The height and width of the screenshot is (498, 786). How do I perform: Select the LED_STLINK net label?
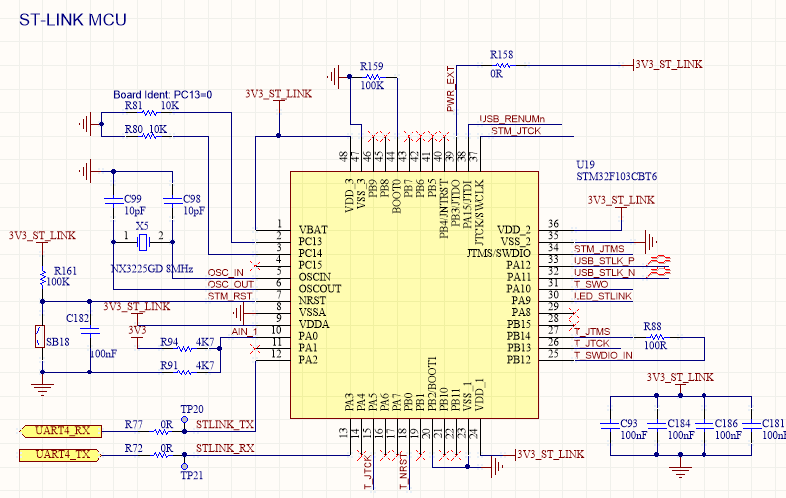(x=603, y=296)
